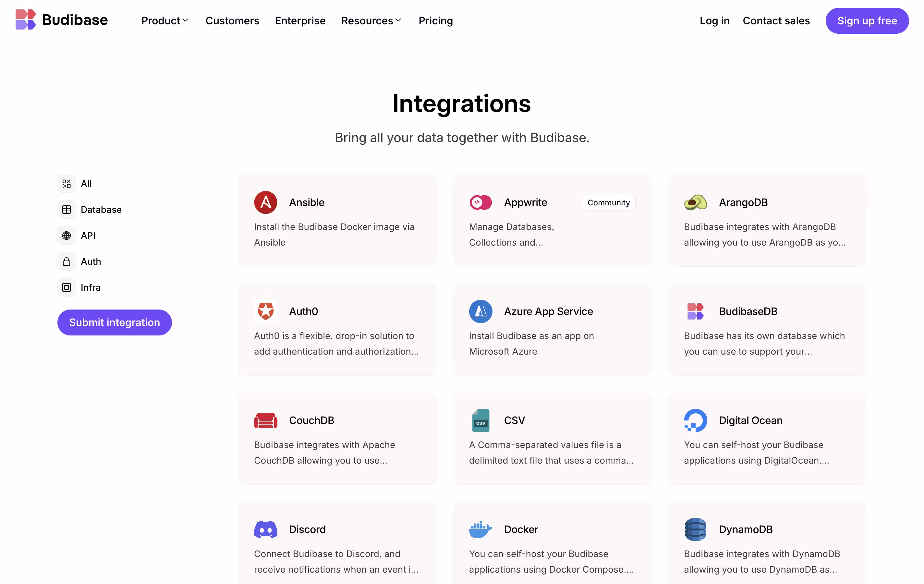
Task: Click the Contact sales link
Action: [x=776, y=21]
